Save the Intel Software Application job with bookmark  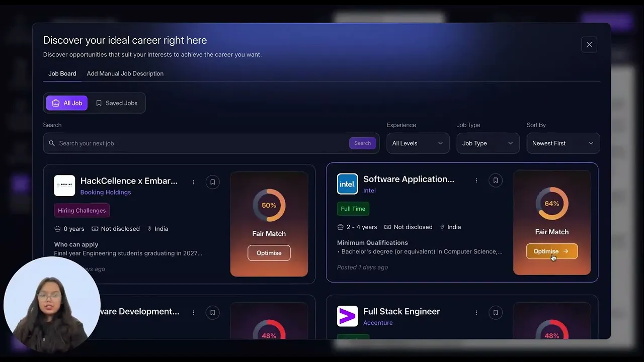(x=496, y=180)
